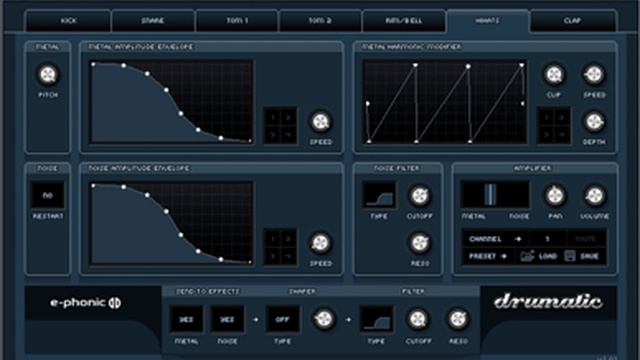Viewport: 640px width, 360px height.
Task: Switch to the Snare tab
Action: tap(153, 20)
